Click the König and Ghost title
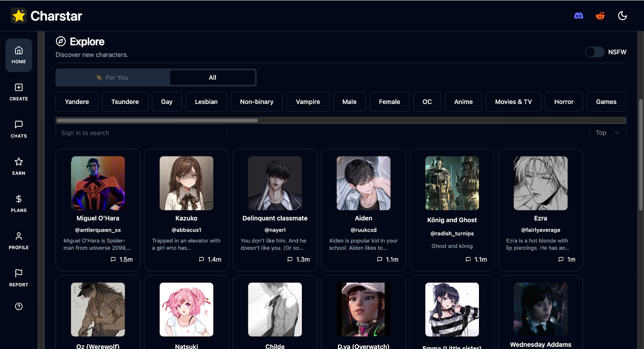 pos(452,220)
